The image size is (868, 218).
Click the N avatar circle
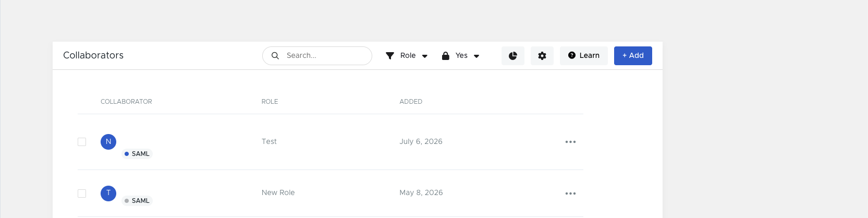pos(108,142)
